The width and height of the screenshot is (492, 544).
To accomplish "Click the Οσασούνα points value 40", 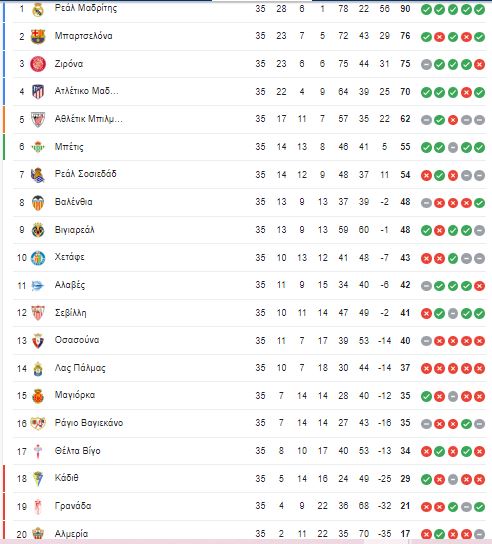I will click(x=405, y=340).
